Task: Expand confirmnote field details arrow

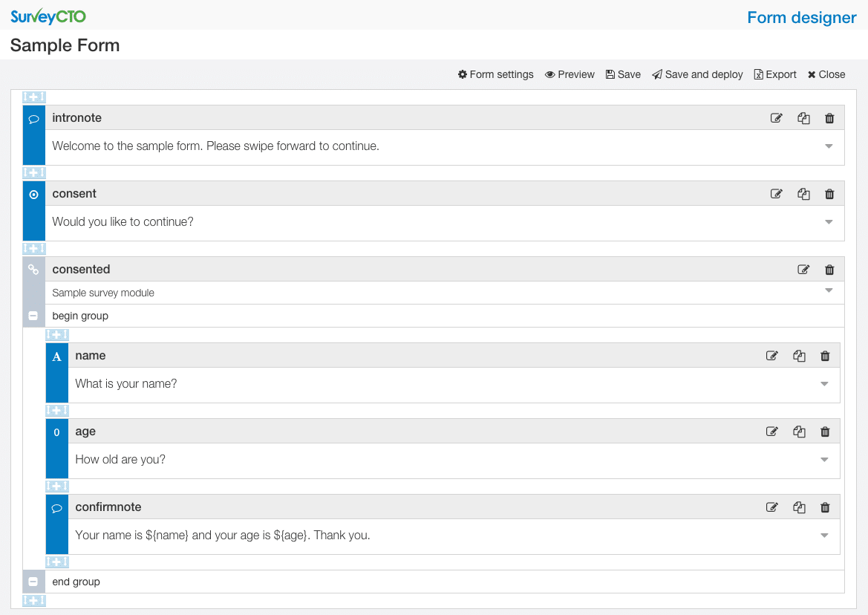Action: click(824, 536)
